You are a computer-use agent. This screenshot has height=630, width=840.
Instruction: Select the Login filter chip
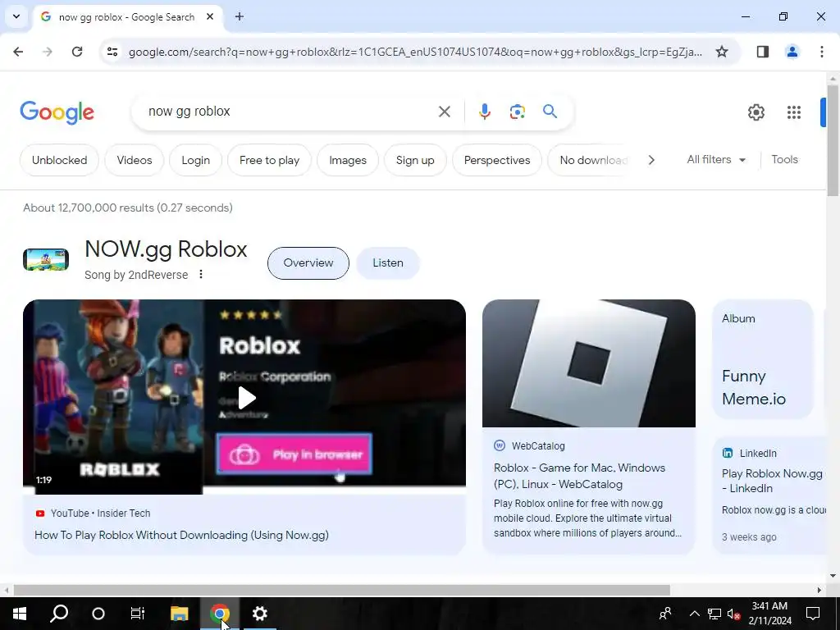pyautogui.click(x=195, y=160)
